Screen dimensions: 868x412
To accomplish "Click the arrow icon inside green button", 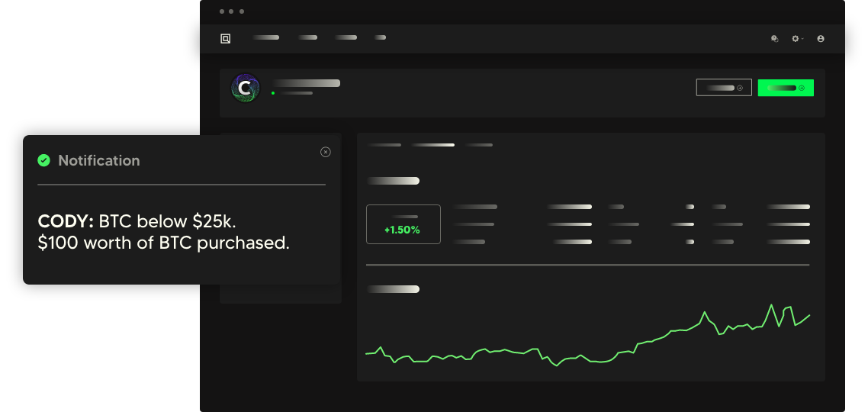I will [x=802, y=88].
